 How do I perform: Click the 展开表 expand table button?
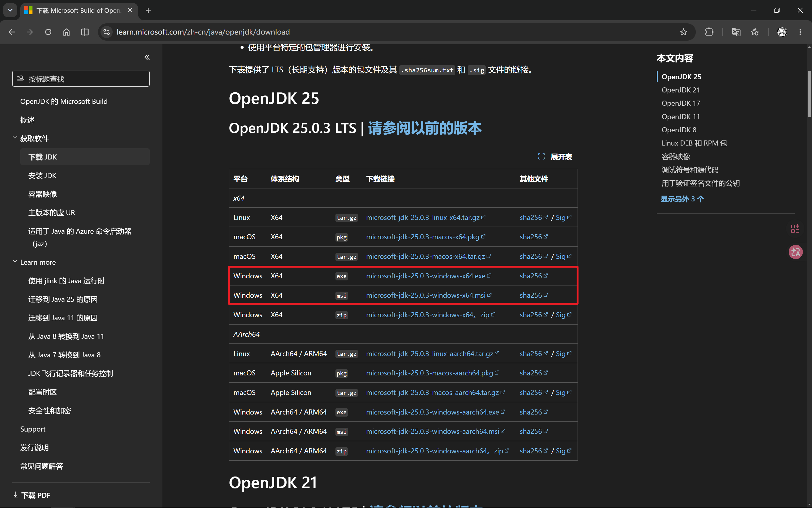[555, 157]
